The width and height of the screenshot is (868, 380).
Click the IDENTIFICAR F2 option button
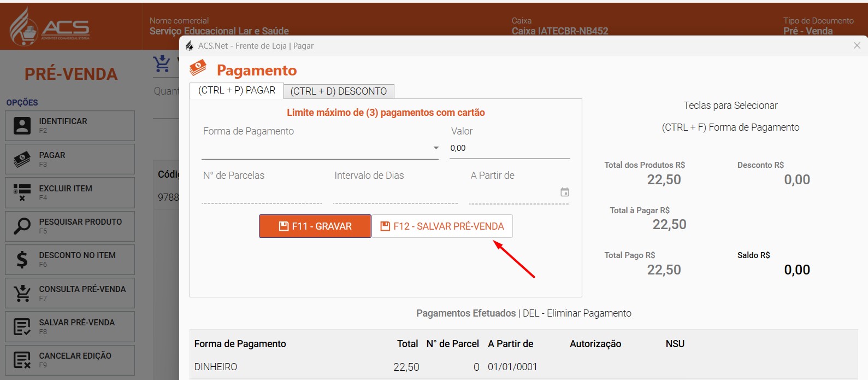point(70,126)
